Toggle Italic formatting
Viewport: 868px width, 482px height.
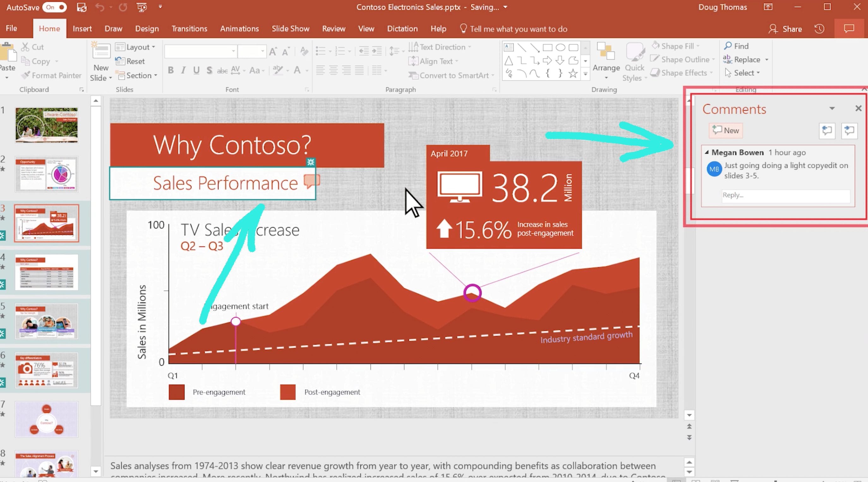(x=183, y=70)
